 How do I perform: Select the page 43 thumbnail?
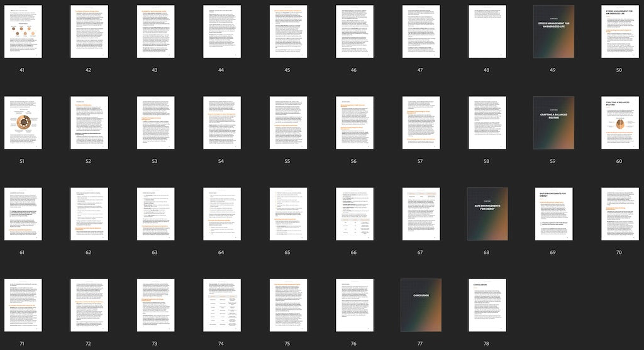click(x=155, y=31)
